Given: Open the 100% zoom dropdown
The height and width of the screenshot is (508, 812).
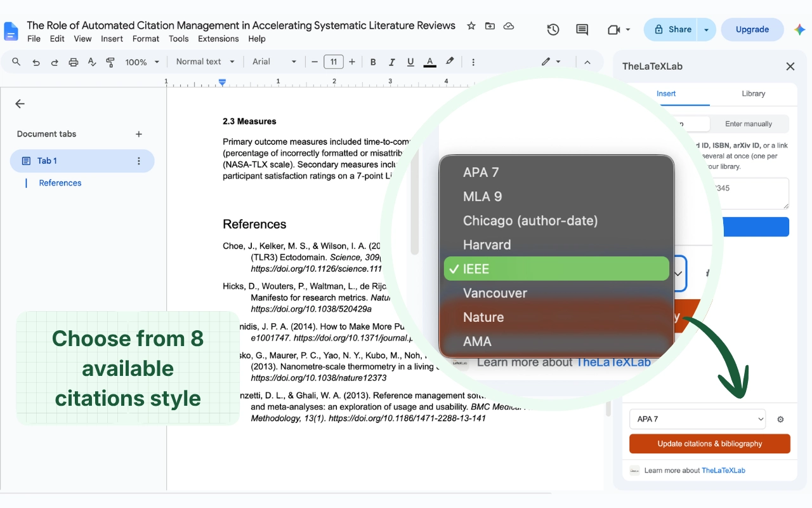Looking at the screenshot, I should (x=143, y=62).
